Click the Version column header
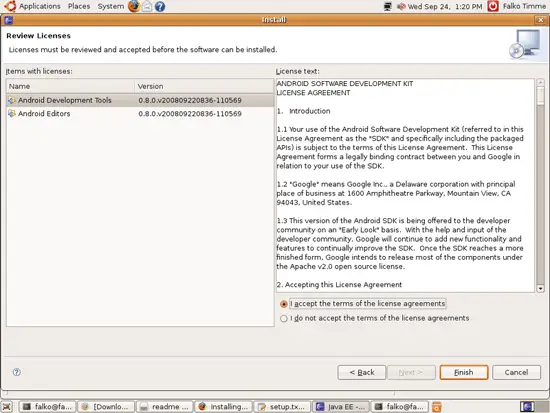The width and height of the screenshot is (550, 413). (204, 86)
